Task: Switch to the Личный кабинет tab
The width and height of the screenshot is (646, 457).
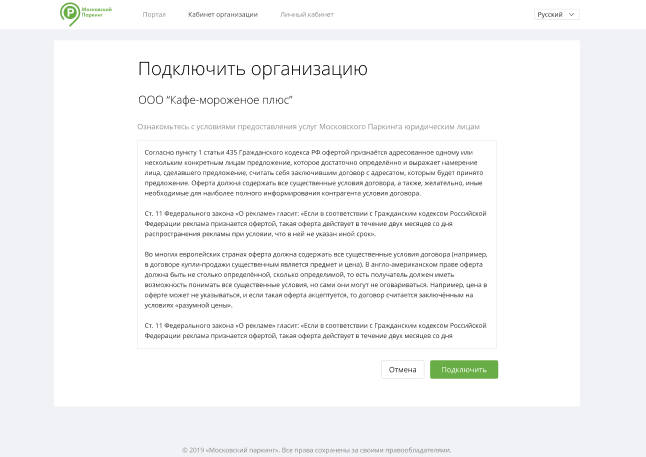Action: (307, 15)
